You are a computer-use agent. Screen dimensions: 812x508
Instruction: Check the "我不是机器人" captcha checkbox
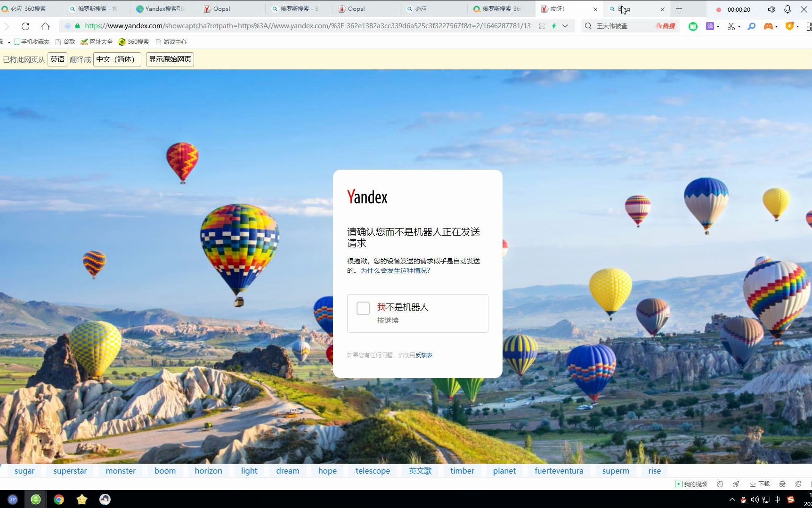pyautogui.click(x=363, y=308)
